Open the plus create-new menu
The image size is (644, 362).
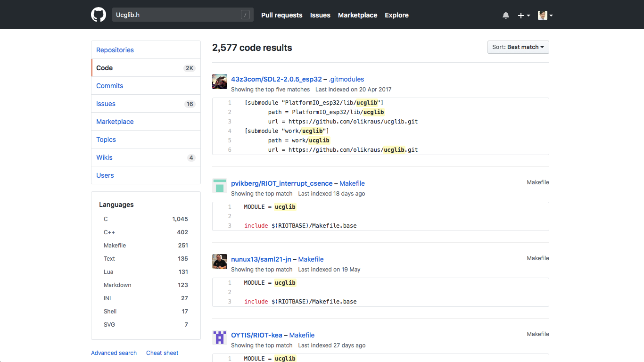pos(524,15)
